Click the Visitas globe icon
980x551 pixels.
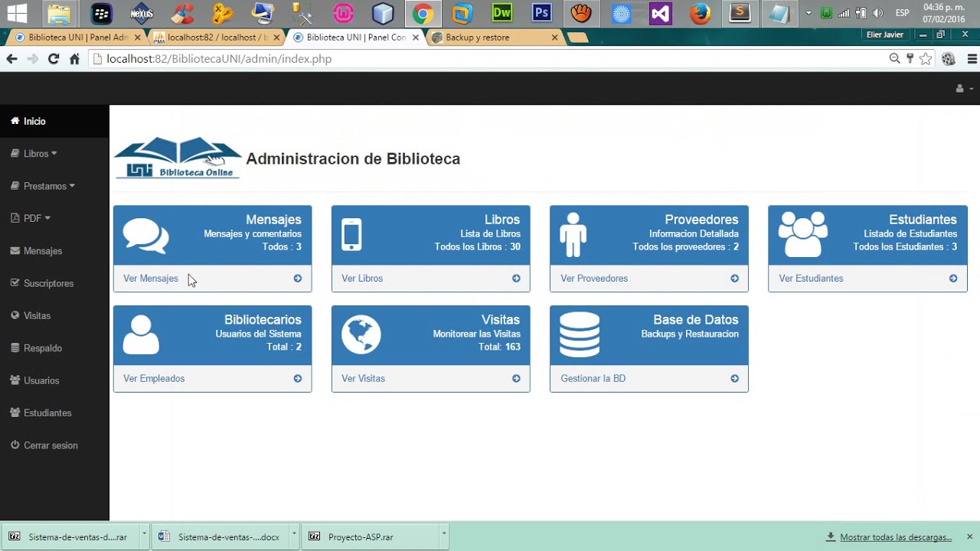pyautogui.click(x=361, y=335)
